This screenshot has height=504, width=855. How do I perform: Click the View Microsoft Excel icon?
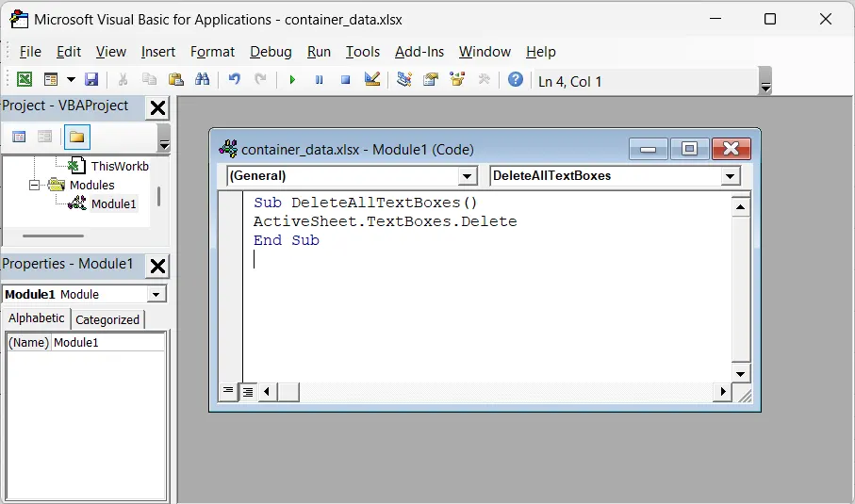[x=25, y=80]
